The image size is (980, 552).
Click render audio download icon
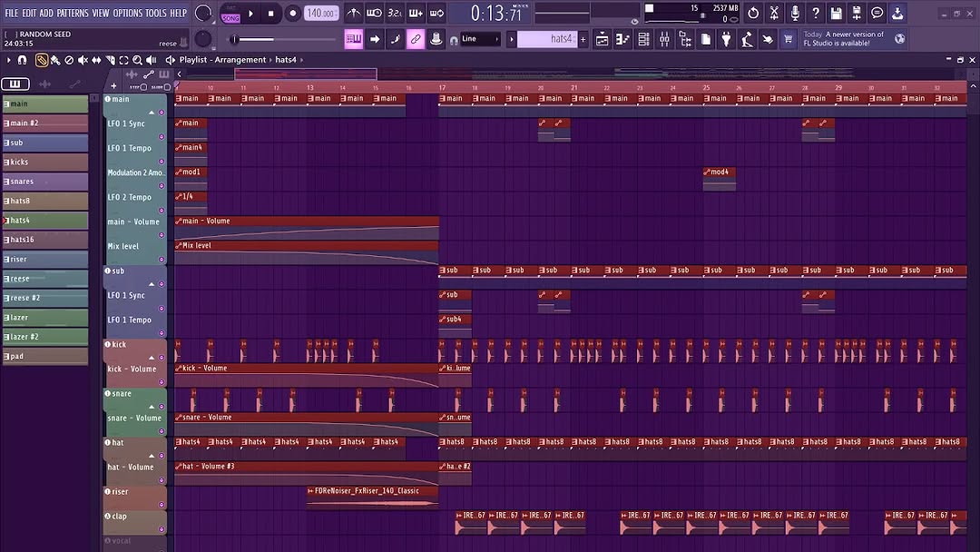coord(897,13)
